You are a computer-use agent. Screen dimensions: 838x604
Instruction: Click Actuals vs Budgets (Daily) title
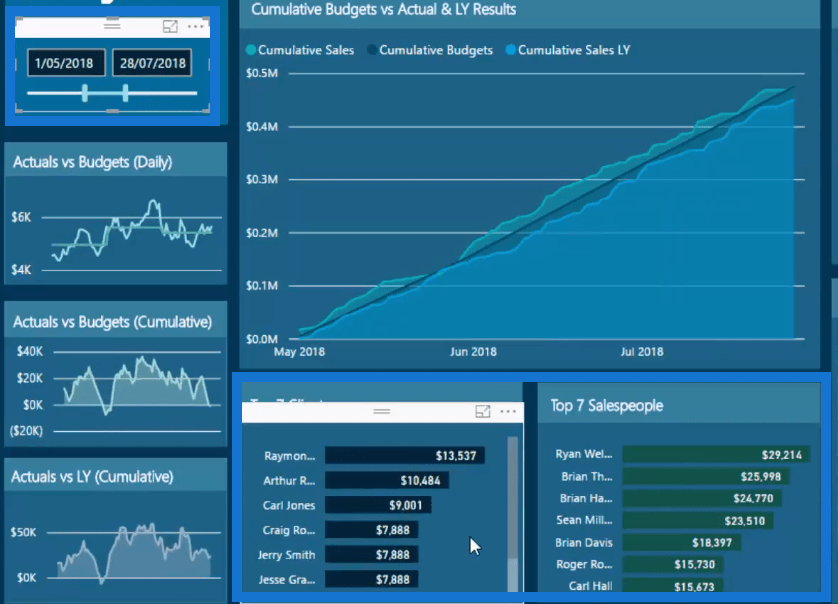(92, 162)
